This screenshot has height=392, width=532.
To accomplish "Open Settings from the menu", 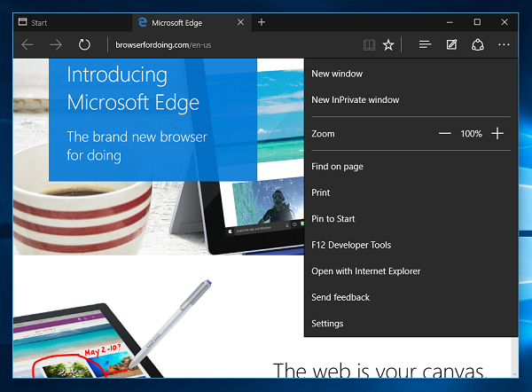I will [x=411, y=324].
